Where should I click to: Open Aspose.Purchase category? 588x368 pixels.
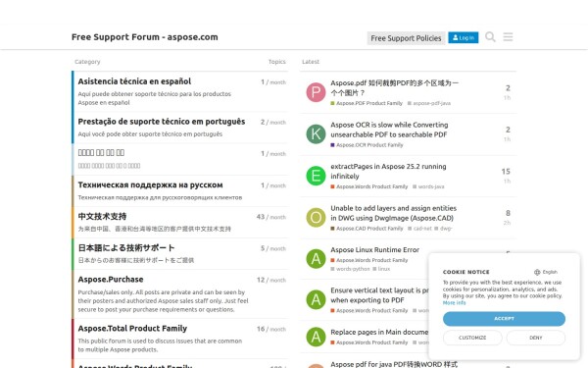pyautogui.click(x=111, y=280)
